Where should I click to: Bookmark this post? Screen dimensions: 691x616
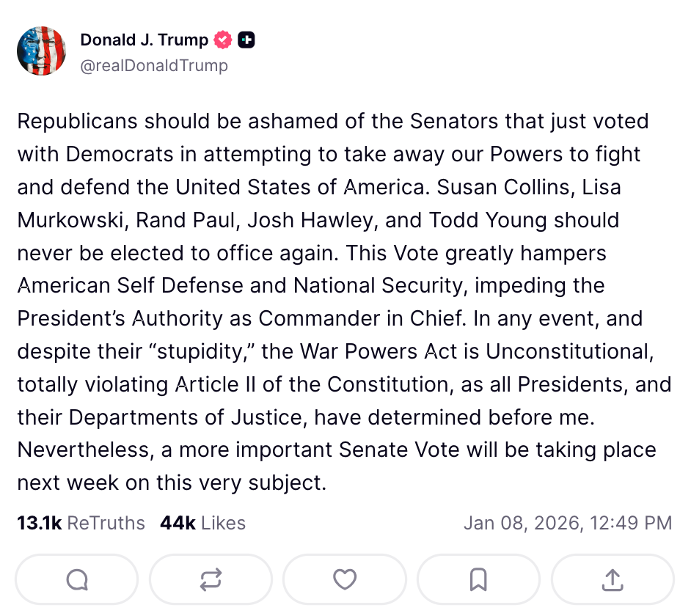tap(478, 580)
